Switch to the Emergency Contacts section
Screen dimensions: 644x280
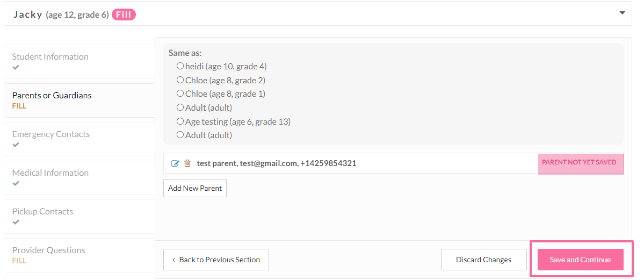[x=51, y=134]
